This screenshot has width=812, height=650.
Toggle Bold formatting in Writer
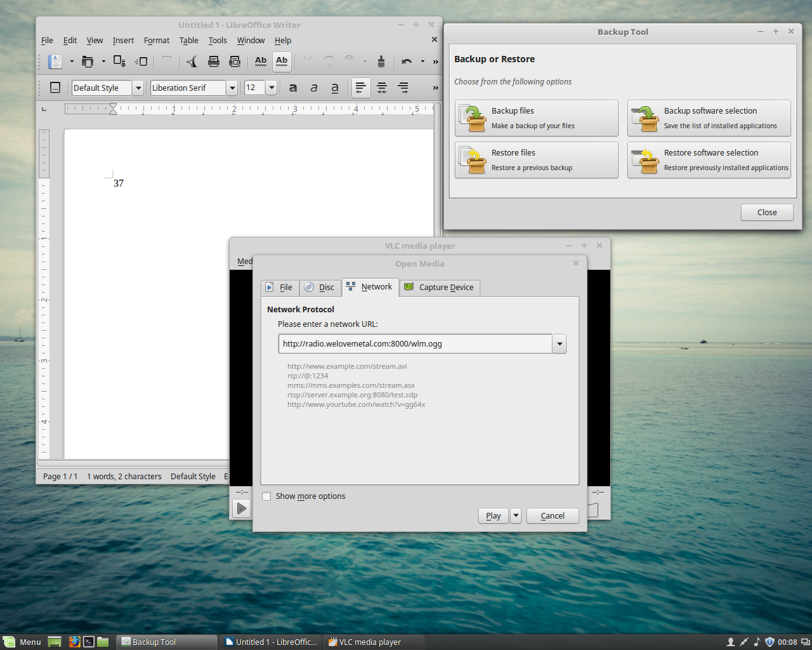(x=293, y=88)
